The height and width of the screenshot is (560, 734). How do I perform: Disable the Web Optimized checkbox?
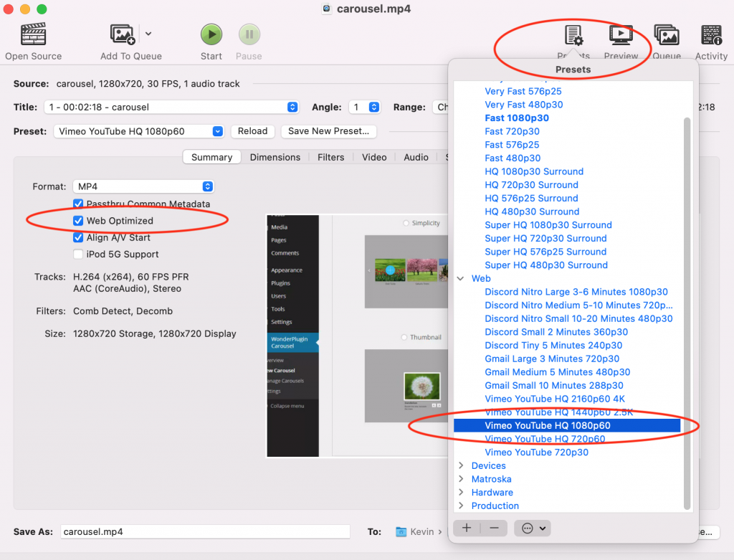coord(78,221)
